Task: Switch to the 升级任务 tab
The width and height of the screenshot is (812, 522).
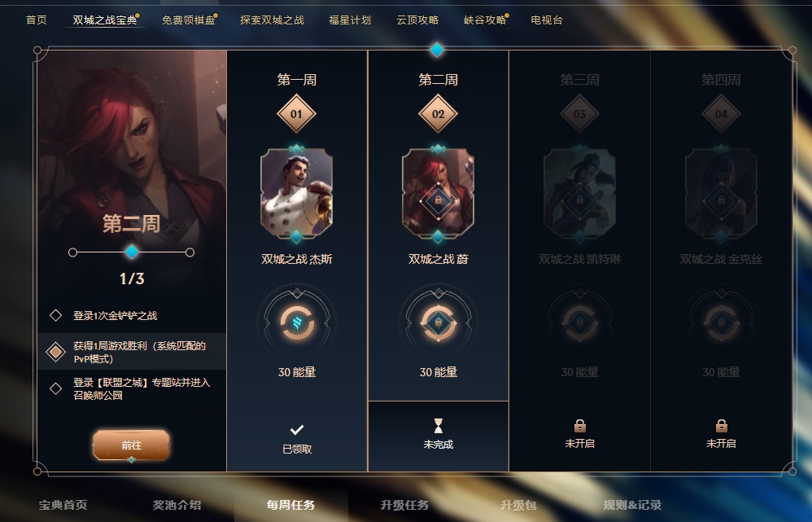Action: coord(404,505)
